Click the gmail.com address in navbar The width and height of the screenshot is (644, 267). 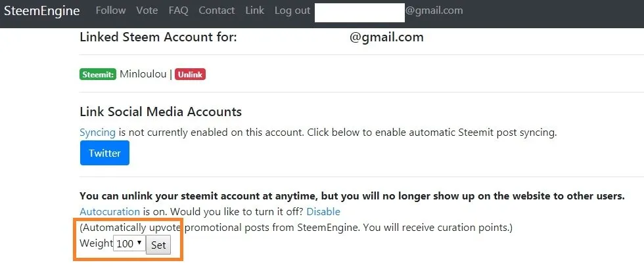pyautogui.click(x=434, y=10)
